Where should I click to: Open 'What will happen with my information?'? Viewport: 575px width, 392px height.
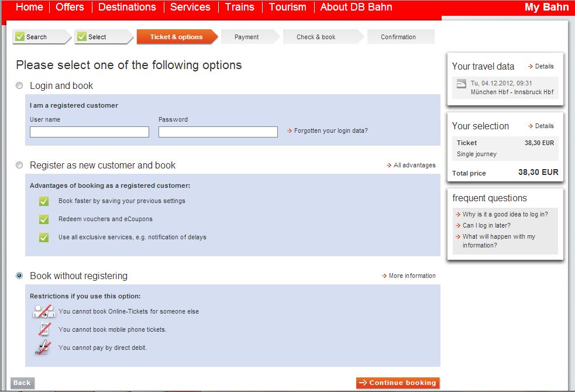coord(495,240)
